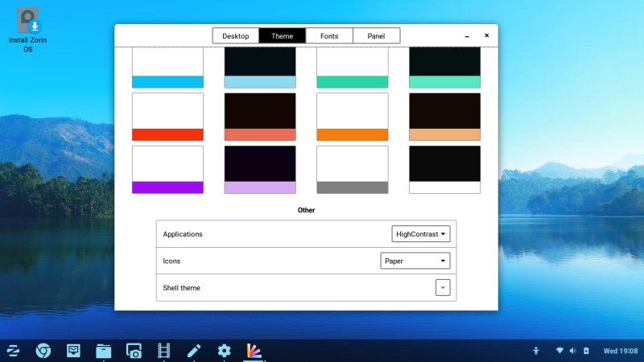644x362 pixels.
Task: Open the Shell theme dropdown
Action: 443,288
